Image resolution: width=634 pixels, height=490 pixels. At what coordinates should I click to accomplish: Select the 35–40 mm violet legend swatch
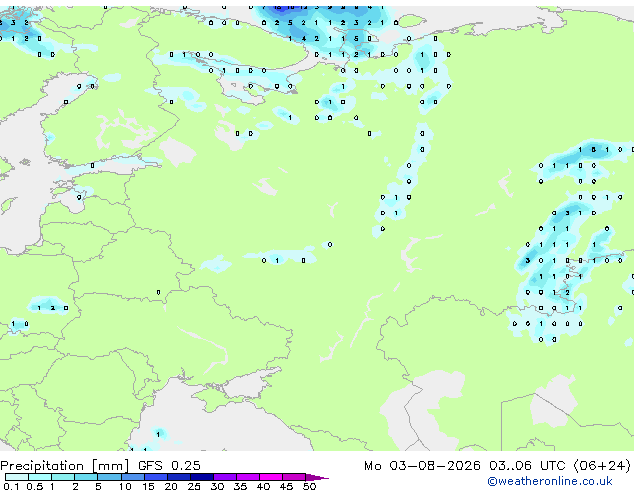click(x=247, y=477)
